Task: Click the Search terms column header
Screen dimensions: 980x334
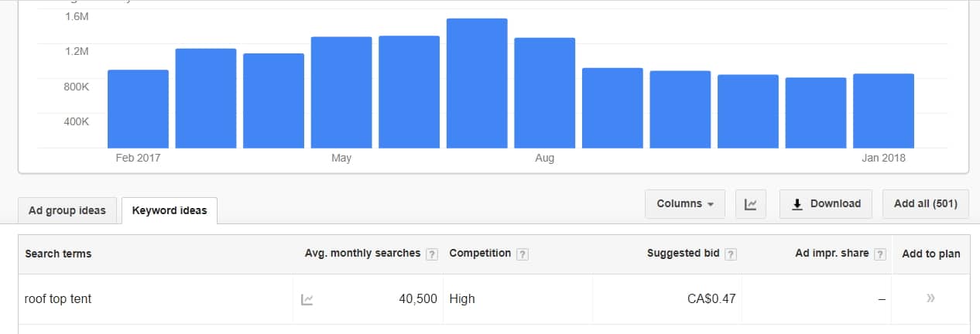Action: (x=58, y=254)
